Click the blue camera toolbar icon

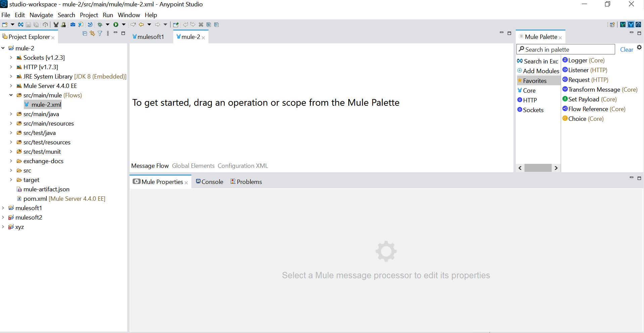[73, 25]
